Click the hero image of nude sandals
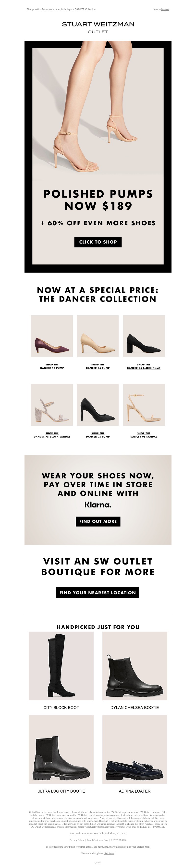 (x=98, y=111)
